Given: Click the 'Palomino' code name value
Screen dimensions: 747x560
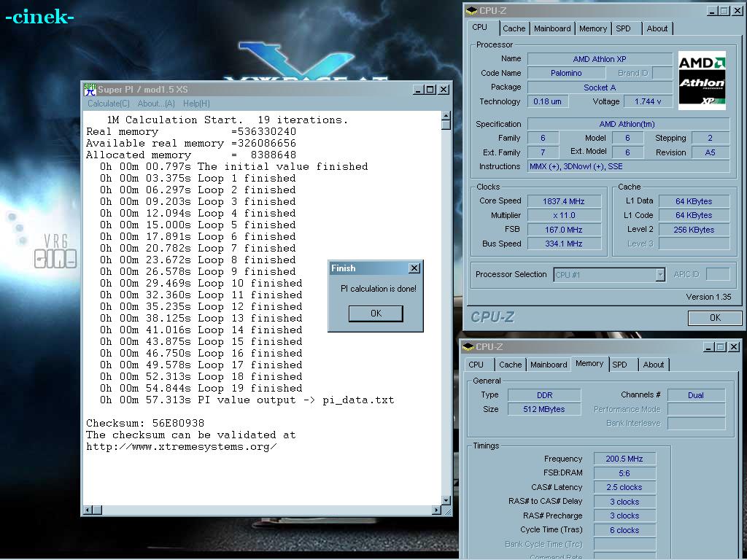Looking at the screenshot, I should point(566,73).
